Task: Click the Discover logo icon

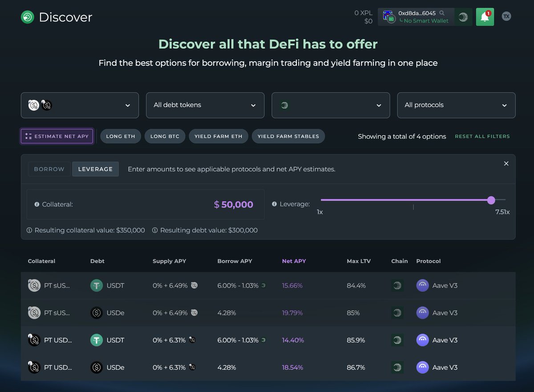Action: pos(28,17)
